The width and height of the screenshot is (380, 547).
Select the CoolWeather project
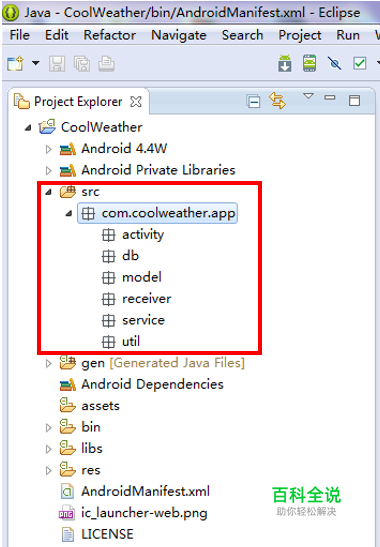tap(102, 127)
